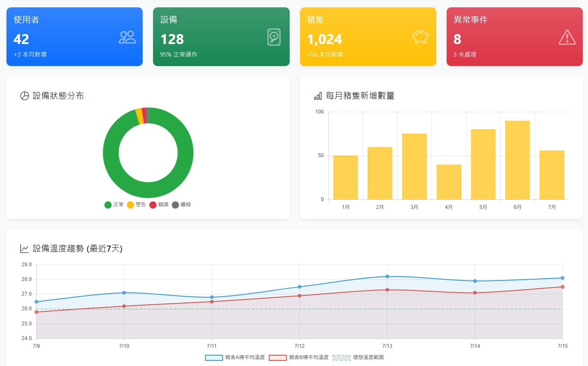Hide the 豬舍B棟平均溫度 series via legend
The width and height of the screenshot is (588, 366).
pyautogui.click(x=299, y=357)
